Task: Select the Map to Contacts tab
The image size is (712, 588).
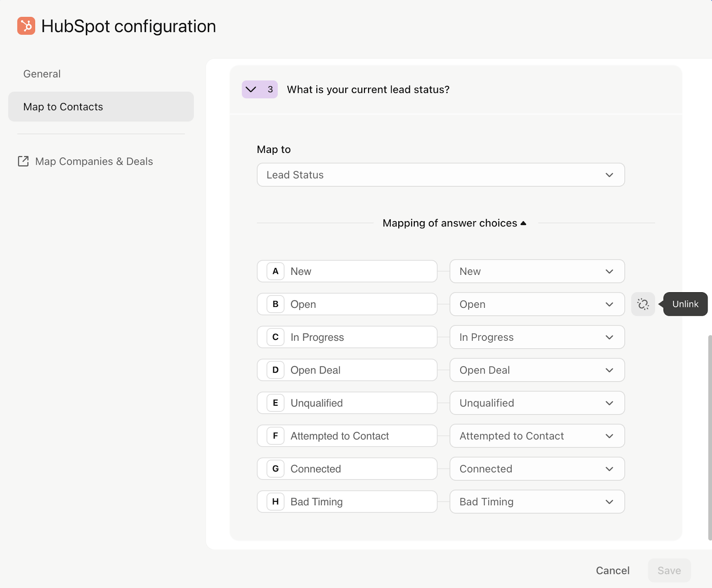Action: coord(101,107)
